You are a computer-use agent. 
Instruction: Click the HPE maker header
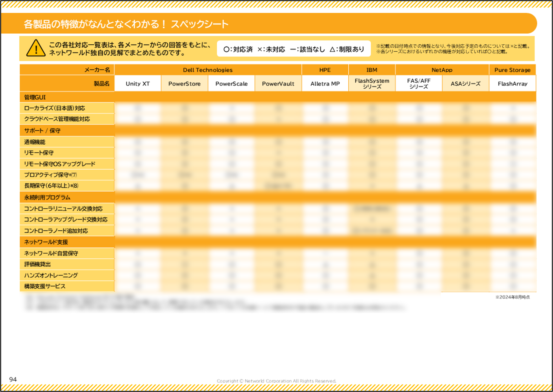(x=325, y=70)
